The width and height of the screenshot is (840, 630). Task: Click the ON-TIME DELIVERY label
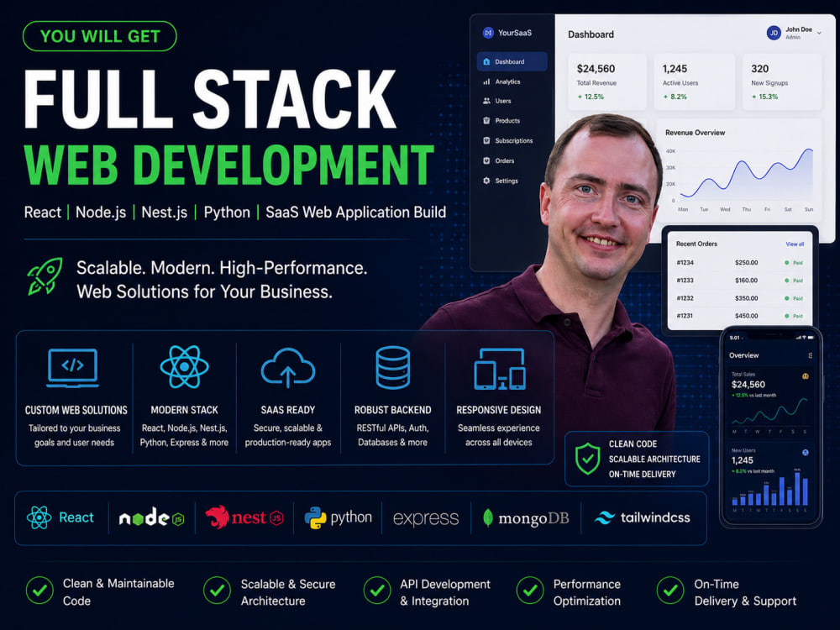point(642,474)
